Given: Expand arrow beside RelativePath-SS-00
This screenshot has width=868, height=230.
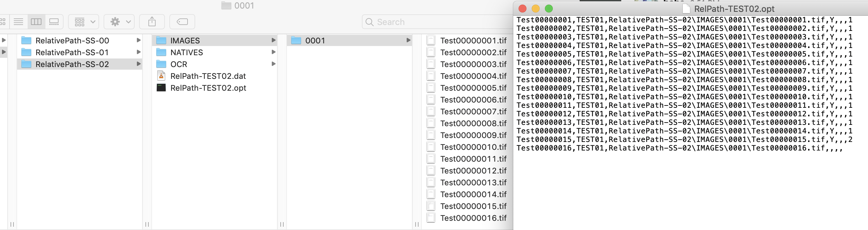Looking at the screenshot, I should click(138, 40).
